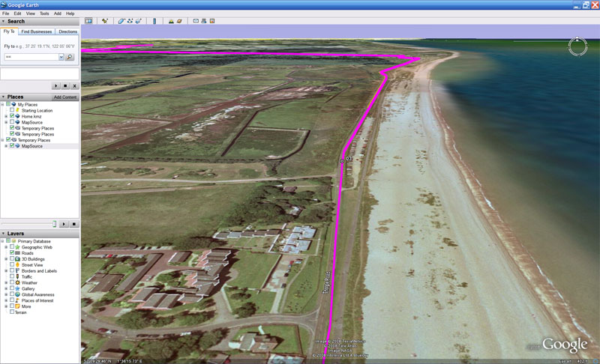Click the Starting Location pushpin icon

(x=17, y=110)
